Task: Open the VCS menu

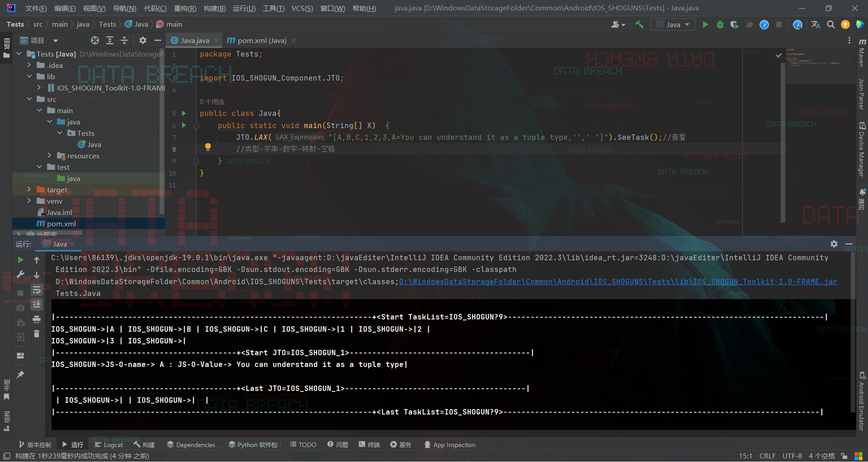Action: click(302, 8)
